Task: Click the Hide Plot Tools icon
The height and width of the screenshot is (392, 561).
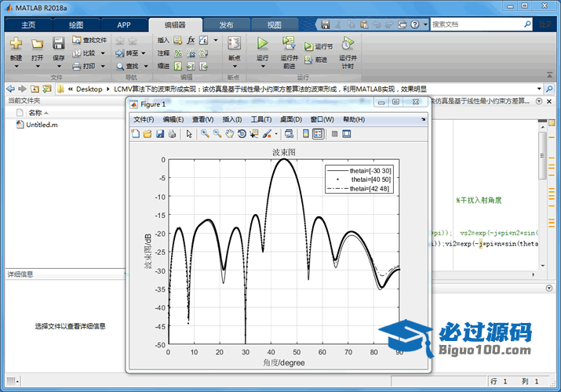Action: [x=334, y=134]
